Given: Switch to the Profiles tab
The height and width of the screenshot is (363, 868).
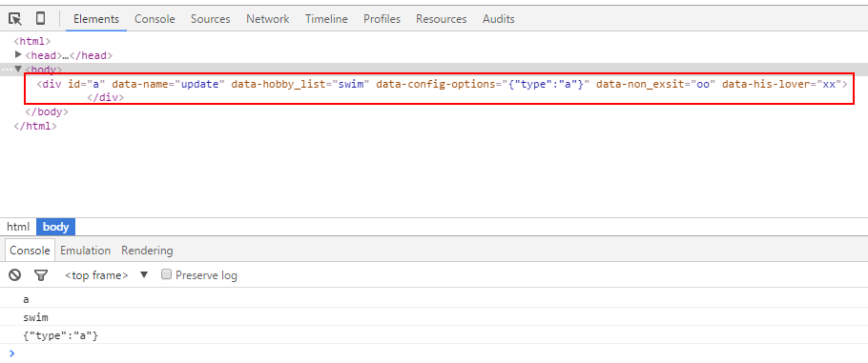Looking at the screenshot, I should tap(382, 19).
